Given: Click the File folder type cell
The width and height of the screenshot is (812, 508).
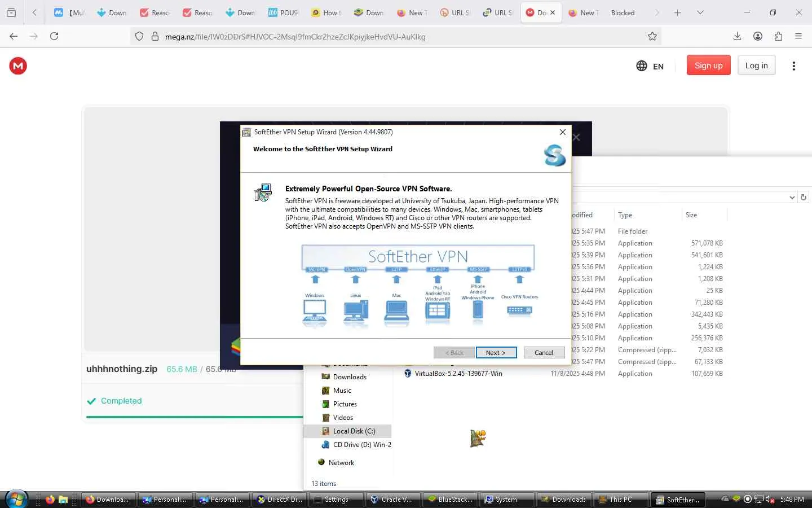Looking at the screenshot, I should coord(633,231).
